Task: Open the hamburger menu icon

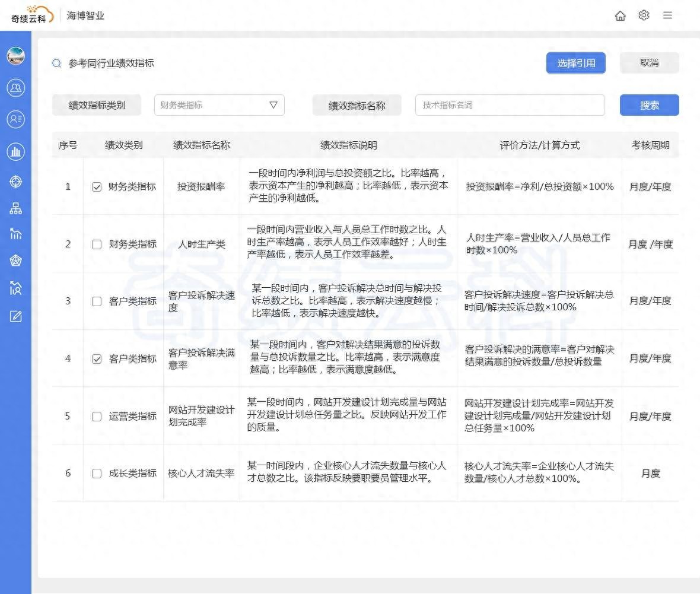Action: pos(667,15)
